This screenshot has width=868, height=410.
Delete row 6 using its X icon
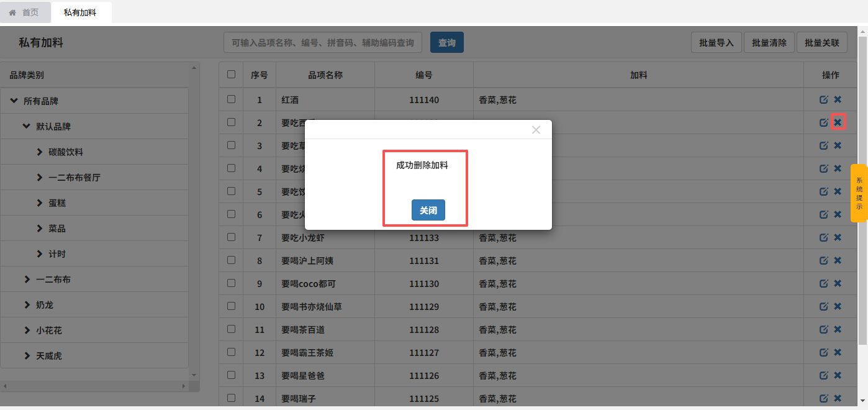click(838, 214)
